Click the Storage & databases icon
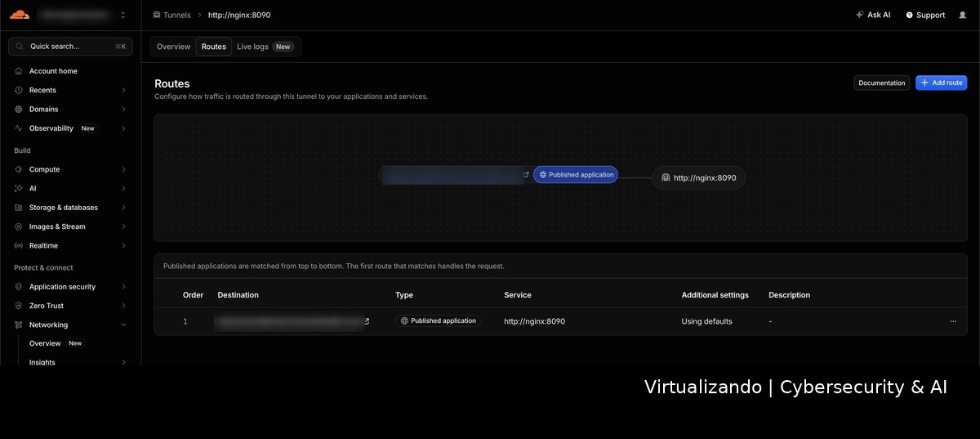 tap(19, 208)
